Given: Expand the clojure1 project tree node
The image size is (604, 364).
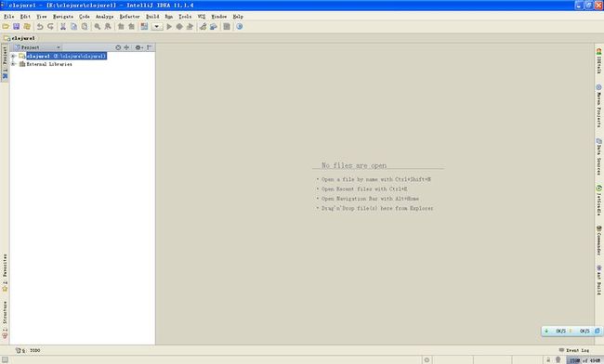Looking at the screenshot, I should 13,56.
